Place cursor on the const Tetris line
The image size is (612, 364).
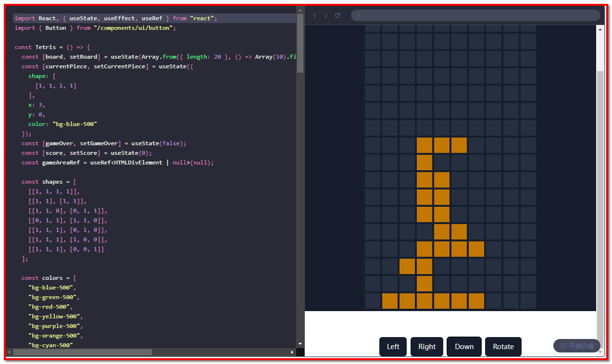52,47
